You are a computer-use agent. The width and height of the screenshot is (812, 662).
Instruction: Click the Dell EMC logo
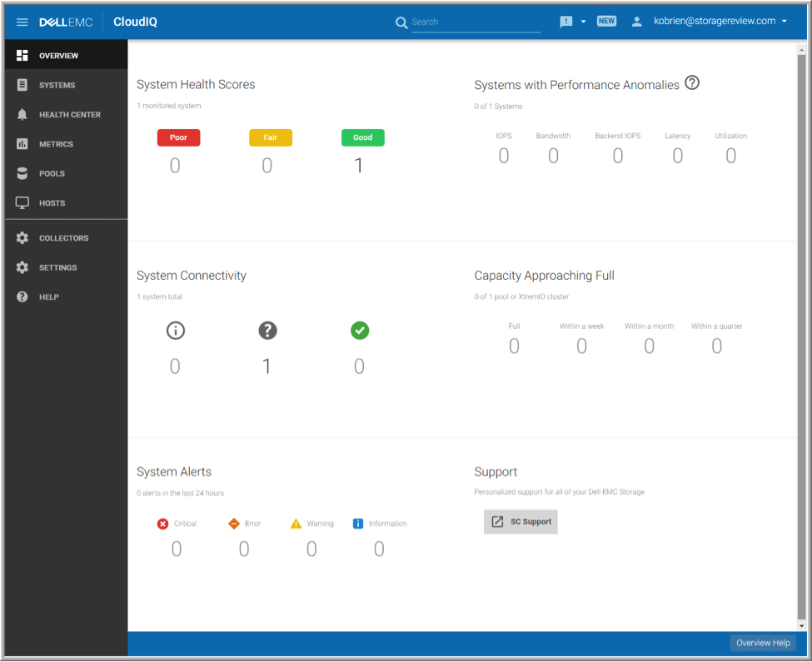(x=66, y=22)
